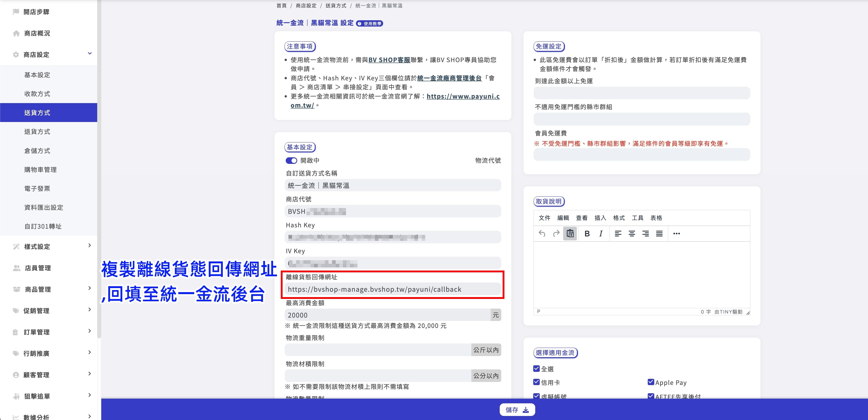Expand the 行銷推廣 chevron

[90, 352]
